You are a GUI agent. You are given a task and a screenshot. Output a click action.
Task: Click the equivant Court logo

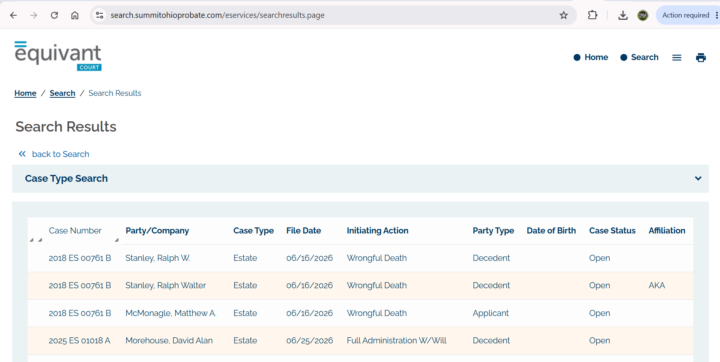click(58, 56)
